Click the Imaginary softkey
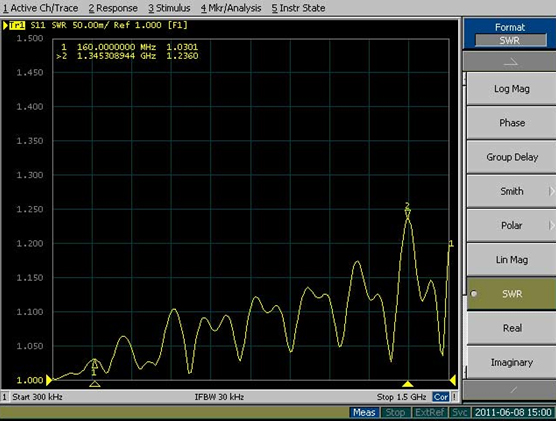The image size is (556, 421). 511,362
